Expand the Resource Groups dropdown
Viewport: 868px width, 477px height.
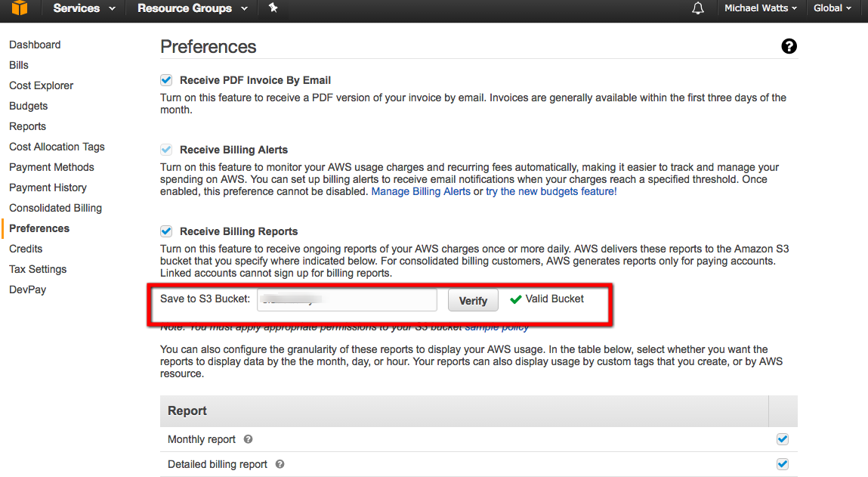click(193, 8)
